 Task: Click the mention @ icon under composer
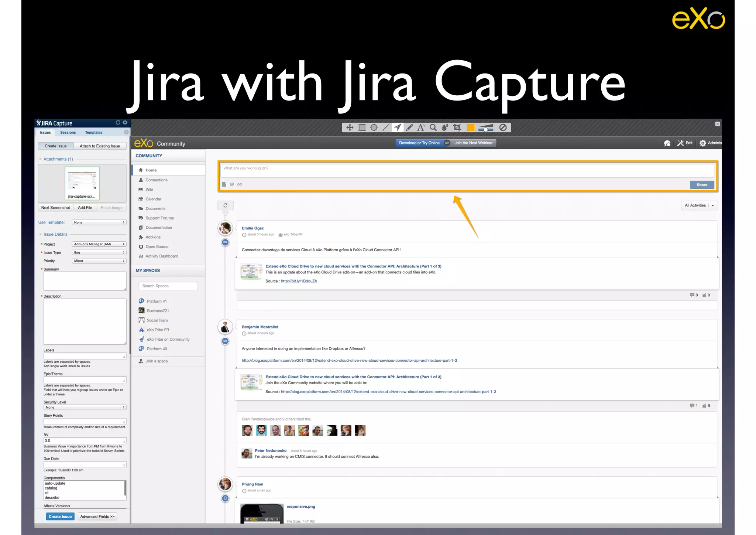pyautogui.click(x=232, y=184)
